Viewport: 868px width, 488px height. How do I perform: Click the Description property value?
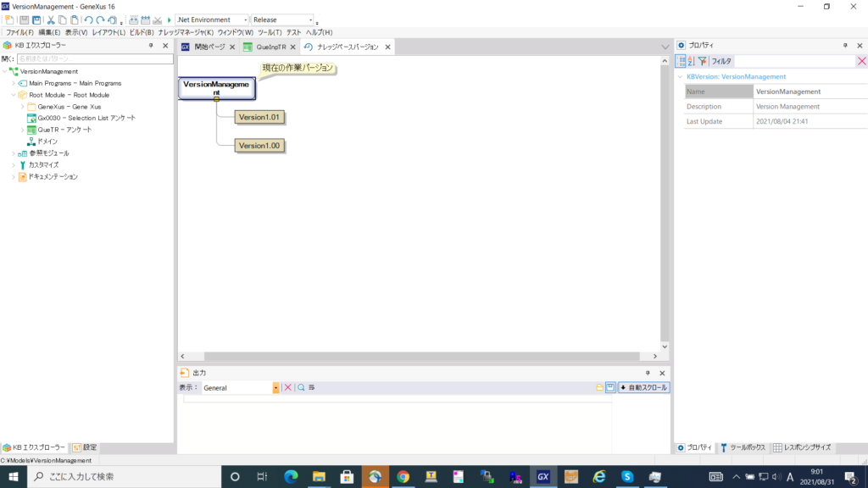tap(810, 106)
